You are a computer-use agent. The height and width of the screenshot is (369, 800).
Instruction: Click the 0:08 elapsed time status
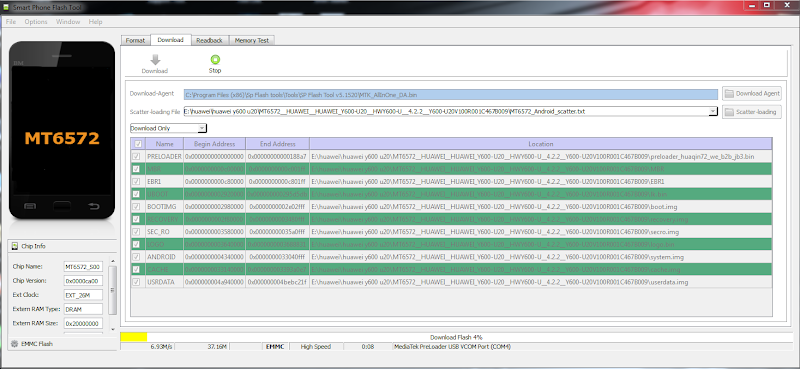click(368, 347)
